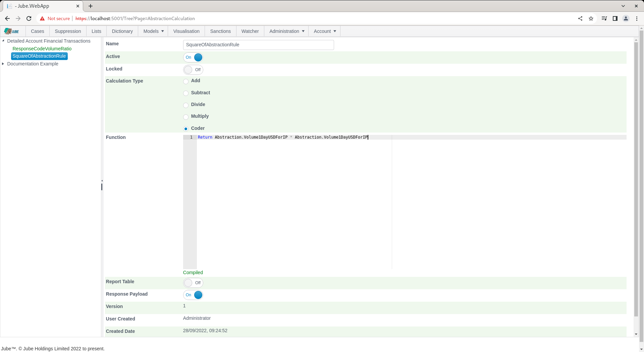This screenshot has width=644, height=352.
Task: Click the Compiled status text
Action: [x=193, y=272]
